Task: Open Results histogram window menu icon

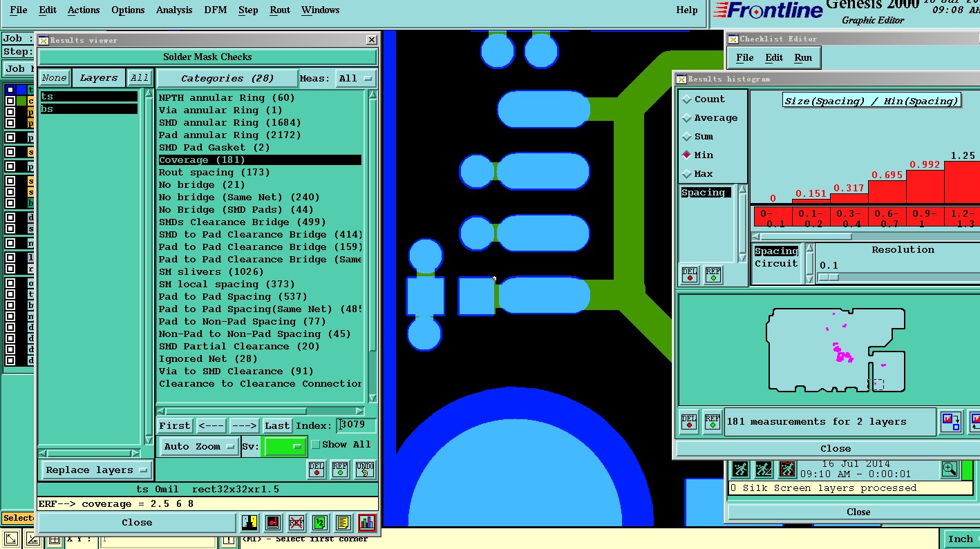Action: coord(681,79)
